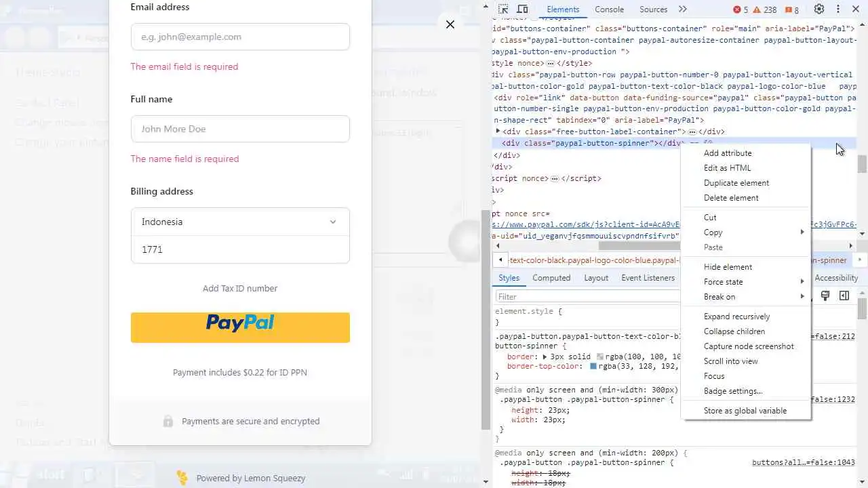Viewport: 868px width, 488px height.
Task: Click the gold PayPal payment button
Action: click(240, 327)
